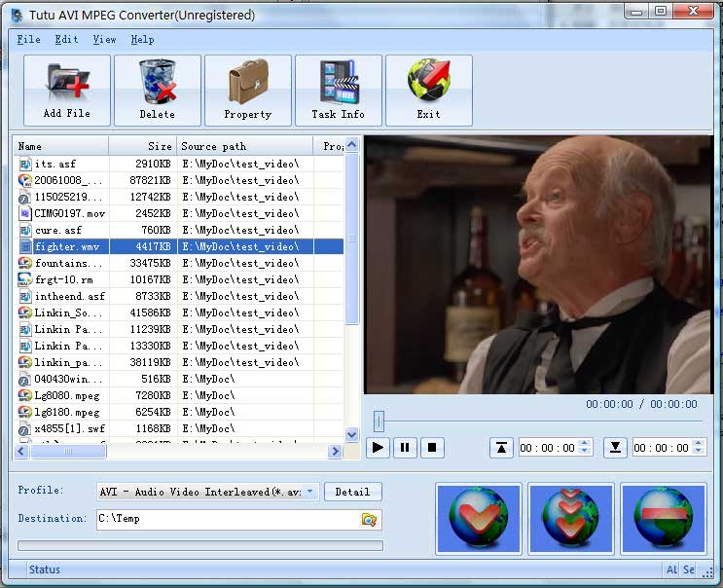This screenshot has height=588, width=723.
Task: Click the file list vertical scrollbar thumb
Action: (x=352, y=239)
